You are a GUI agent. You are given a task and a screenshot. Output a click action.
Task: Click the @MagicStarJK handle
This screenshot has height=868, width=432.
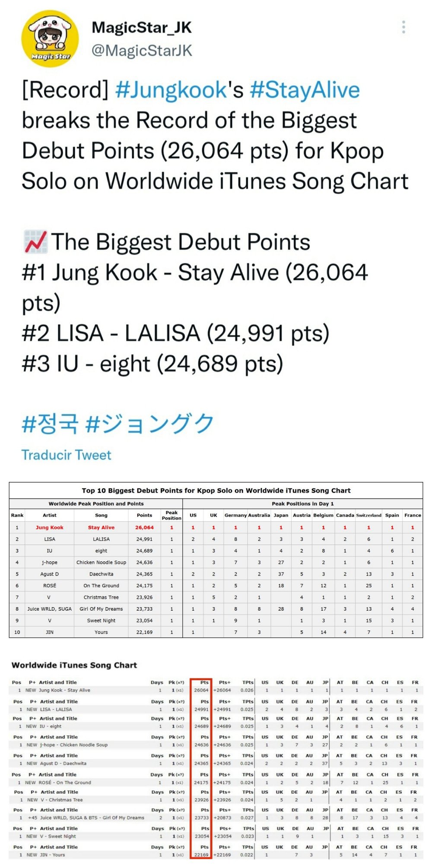pyautogui.click(x=142, y=51)
